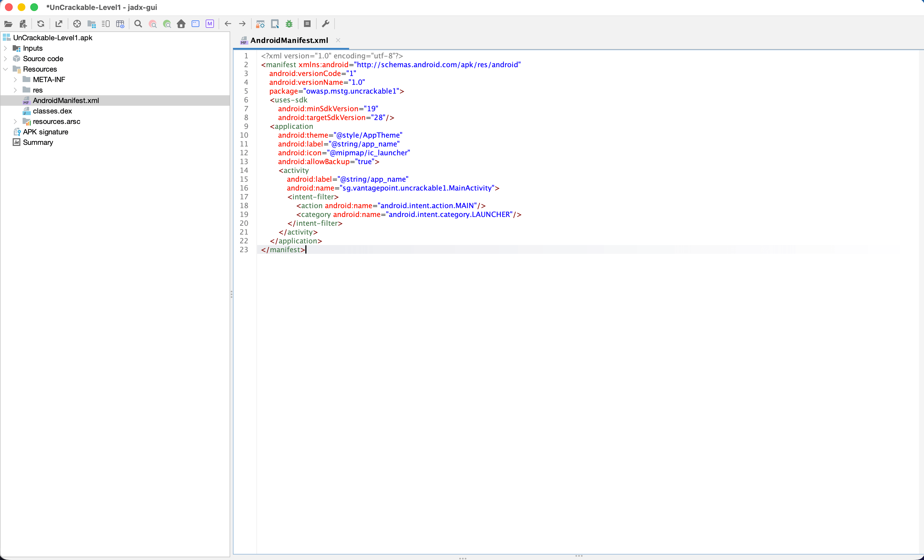The height and width of the screenshot is (560, 924).
Task: Click line number 13 in the gutter
Action: pyautogui.click(x=244, y=162)
